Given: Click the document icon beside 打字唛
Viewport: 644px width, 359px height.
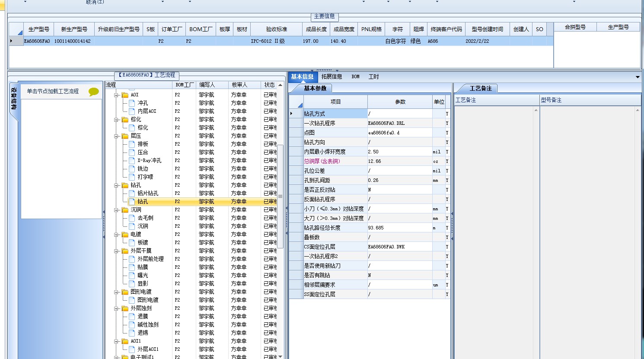Looking at the screenshot, I should (x=132, y=177).
